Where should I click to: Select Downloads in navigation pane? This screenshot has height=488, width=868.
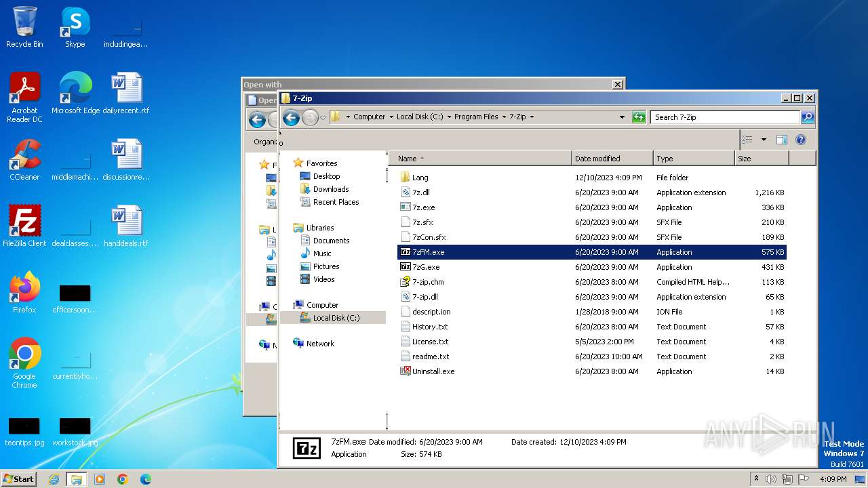point(331,189)
